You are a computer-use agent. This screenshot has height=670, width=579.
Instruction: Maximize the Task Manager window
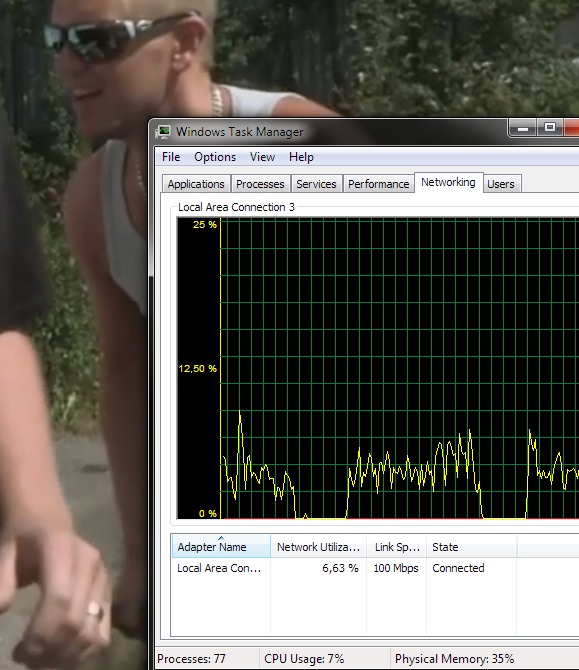[550, 127]
